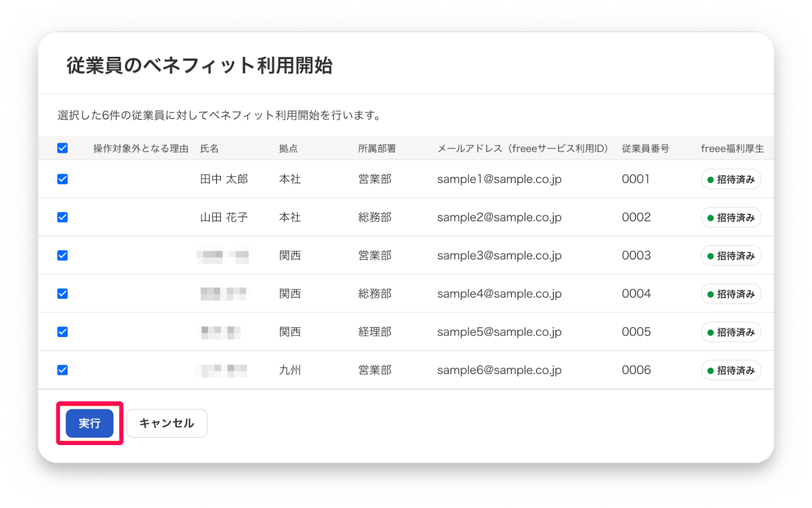Click email sample4@sample.co.jp

pyautogui.click(x=499, y=294)
